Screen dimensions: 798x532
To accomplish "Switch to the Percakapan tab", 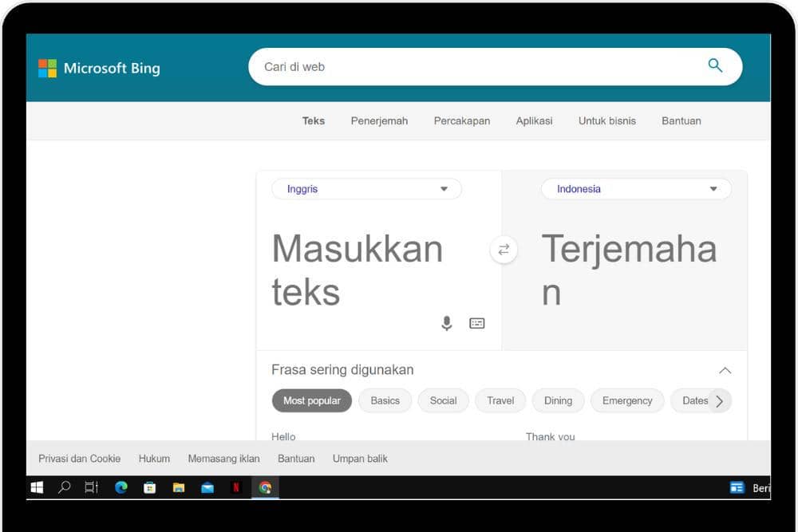I will (461, 120).
